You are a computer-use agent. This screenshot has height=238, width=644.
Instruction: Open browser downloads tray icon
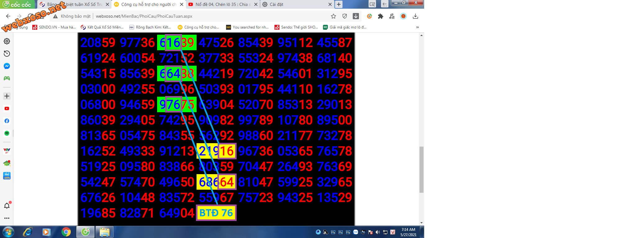(x=415, y=16)
